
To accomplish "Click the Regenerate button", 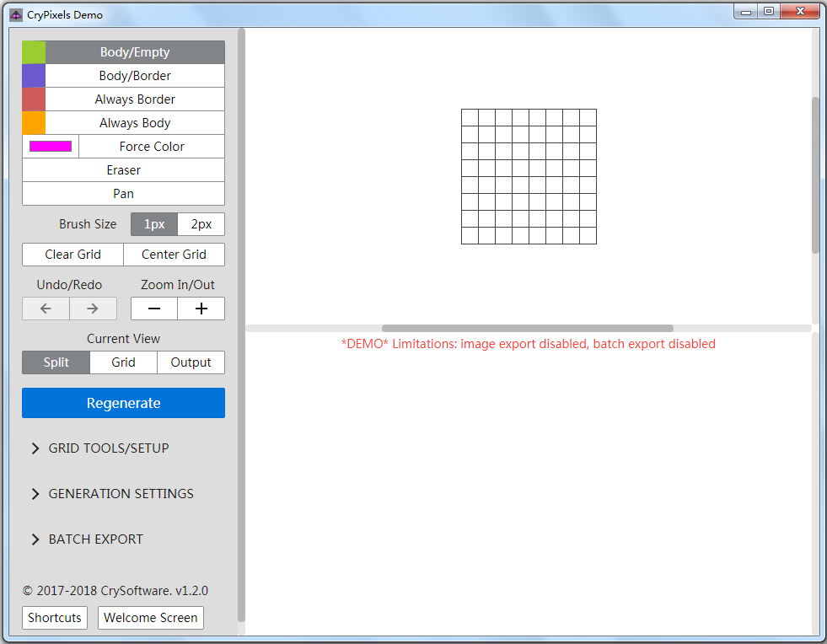I will (x=123, y=402).
